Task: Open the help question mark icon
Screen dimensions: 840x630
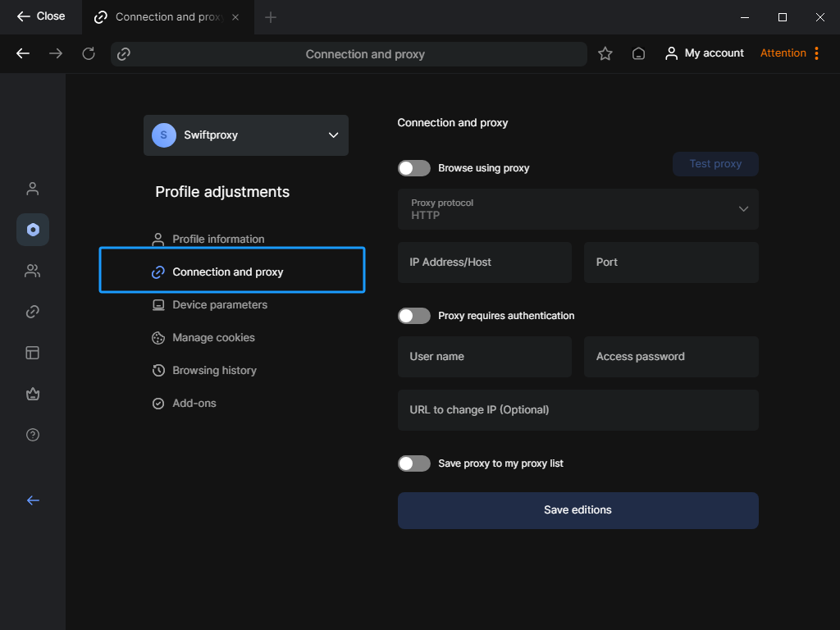Action: (33, 435)
